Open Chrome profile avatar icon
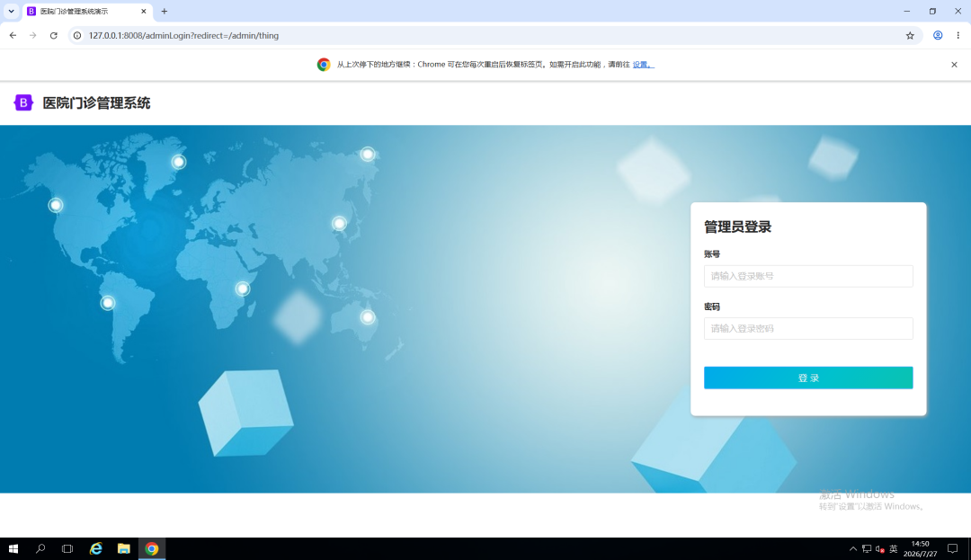 tap(938, 36)
